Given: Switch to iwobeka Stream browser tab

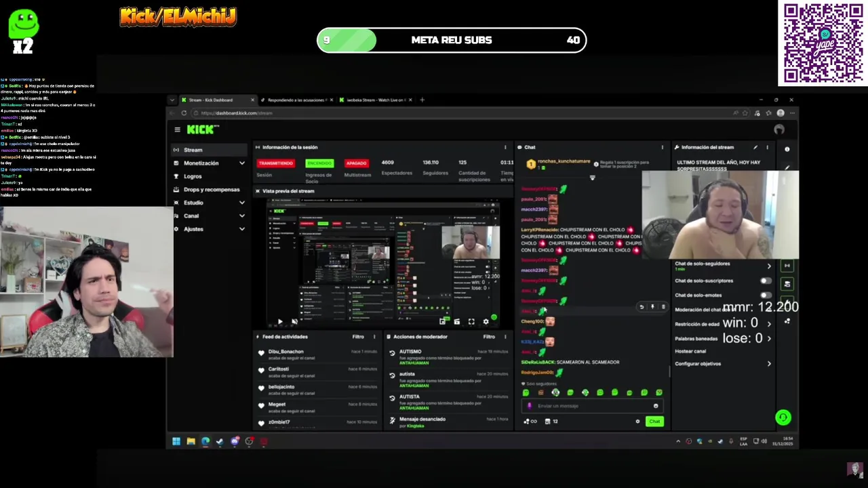Looking at the screenshot, I should pos(375,100).
